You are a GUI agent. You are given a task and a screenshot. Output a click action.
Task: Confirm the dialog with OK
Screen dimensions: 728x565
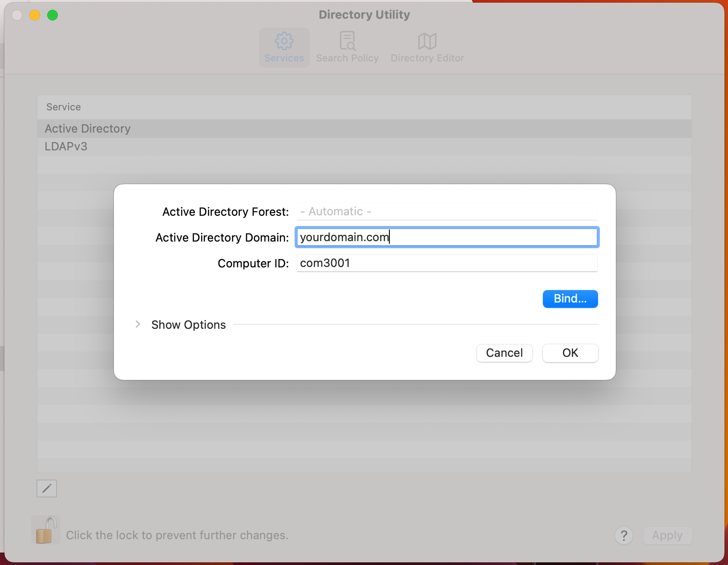(570, 353)
